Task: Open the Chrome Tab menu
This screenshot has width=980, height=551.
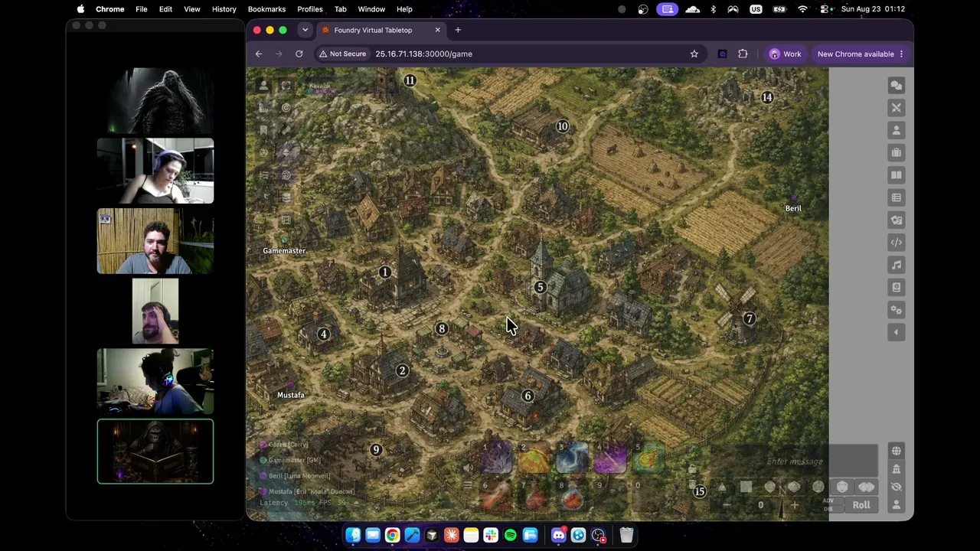Action: coord(340,9)
